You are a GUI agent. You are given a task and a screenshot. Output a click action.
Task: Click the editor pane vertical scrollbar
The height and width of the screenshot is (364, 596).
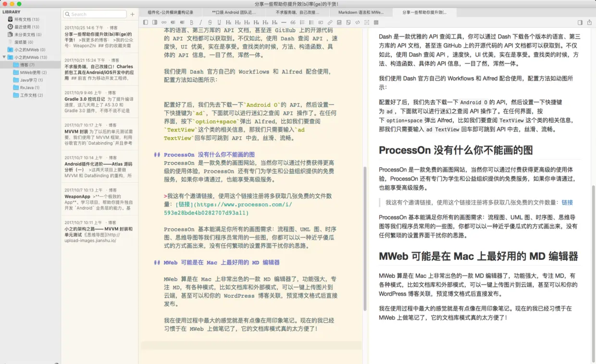pyautogui.click(x=365, y=239)
